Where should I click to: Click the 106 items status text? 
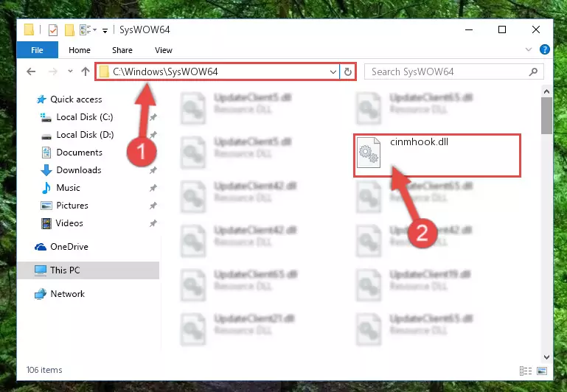[44, 370]
